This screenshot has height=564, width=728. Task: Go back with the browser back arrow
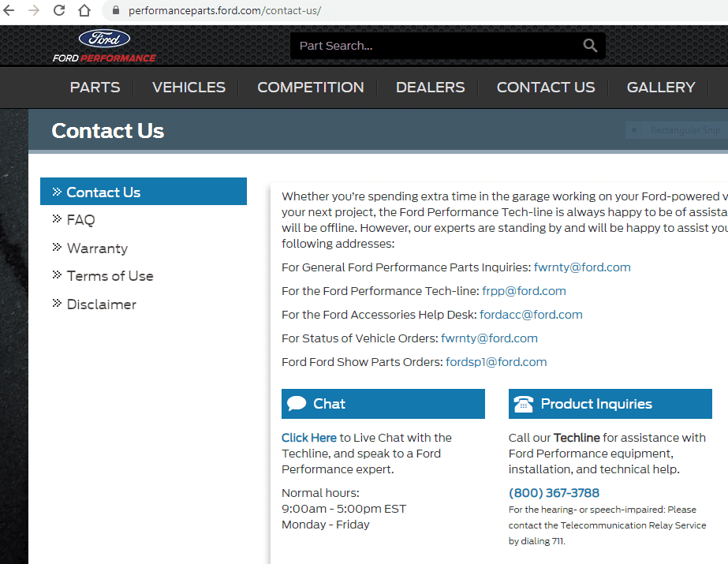pyautogui.click(x=9, y=10)
